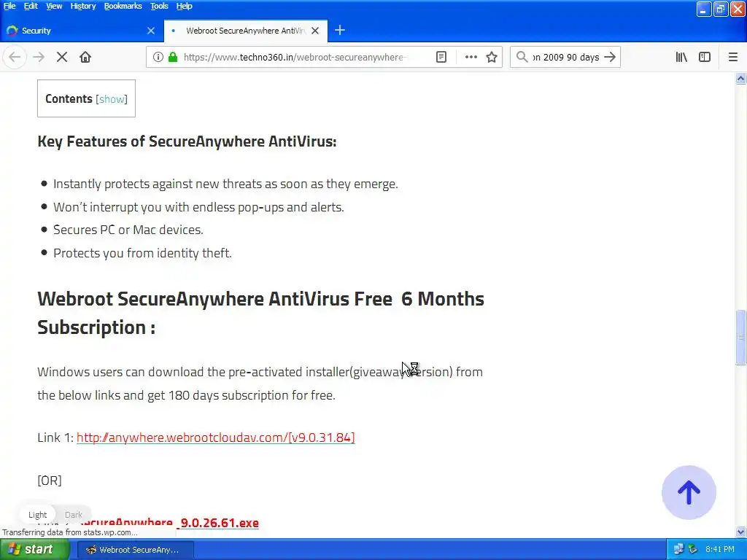Switch theme to Dark

point(74,515)
